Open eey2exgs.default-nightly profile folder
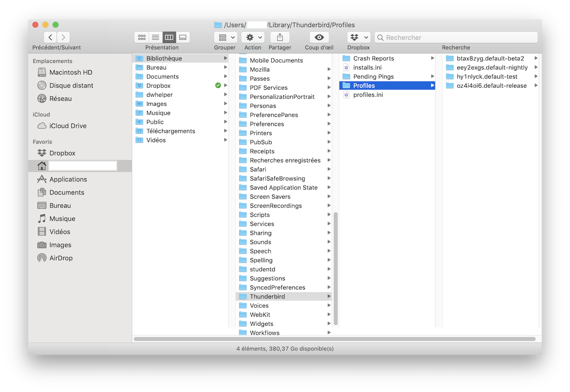The width and height of the screenshot is (570, 392). (x=491, y=67)
